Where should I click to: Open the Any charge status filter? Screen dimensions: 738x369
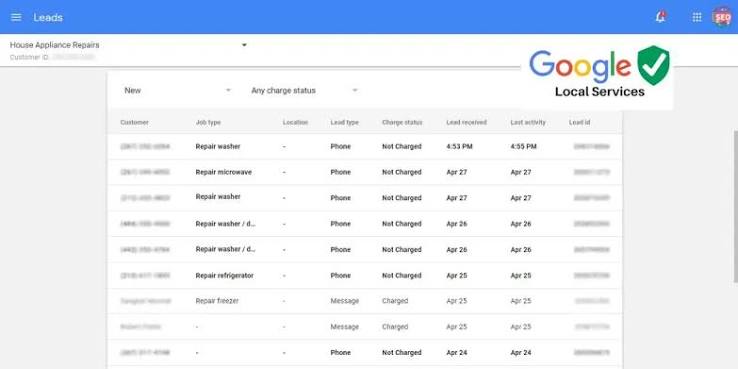[305, 90]
